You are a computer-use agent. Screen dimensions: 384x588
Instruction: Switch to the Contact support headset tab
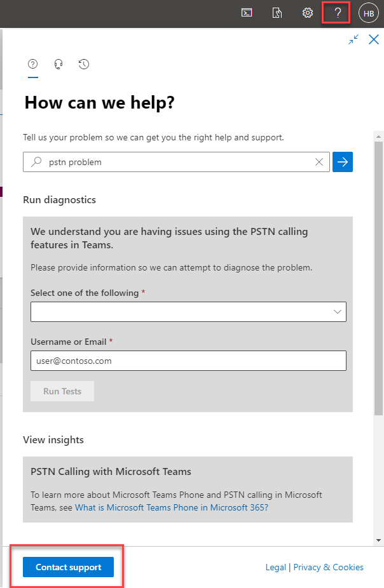point(58,64)
